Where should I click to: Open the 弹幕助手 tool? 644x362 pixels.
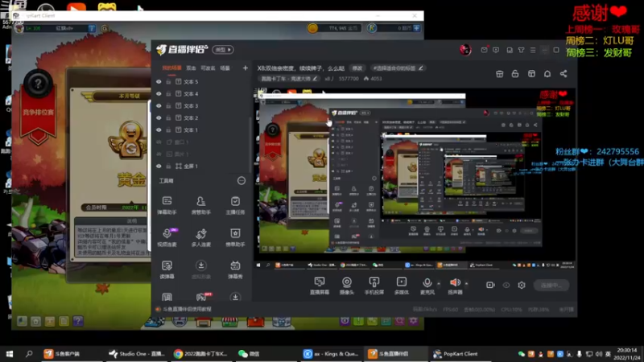point(167,205)
